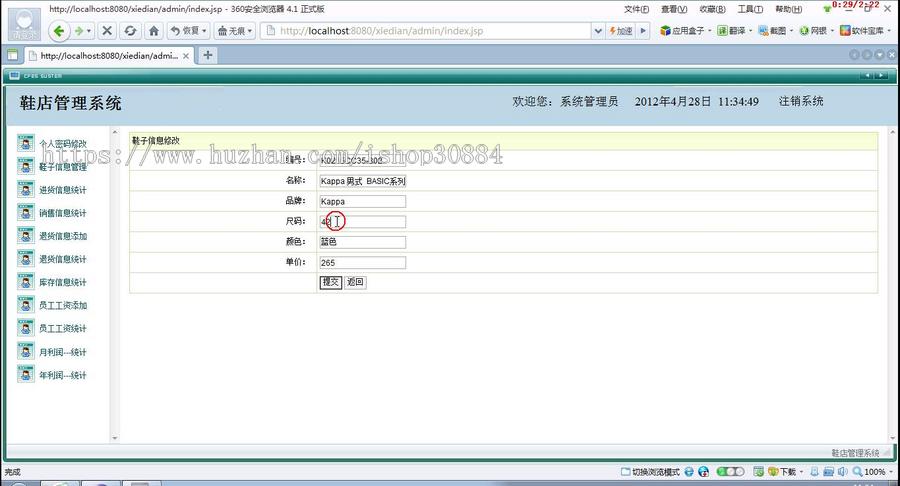Click the browser back arrow button

(59, 31)
